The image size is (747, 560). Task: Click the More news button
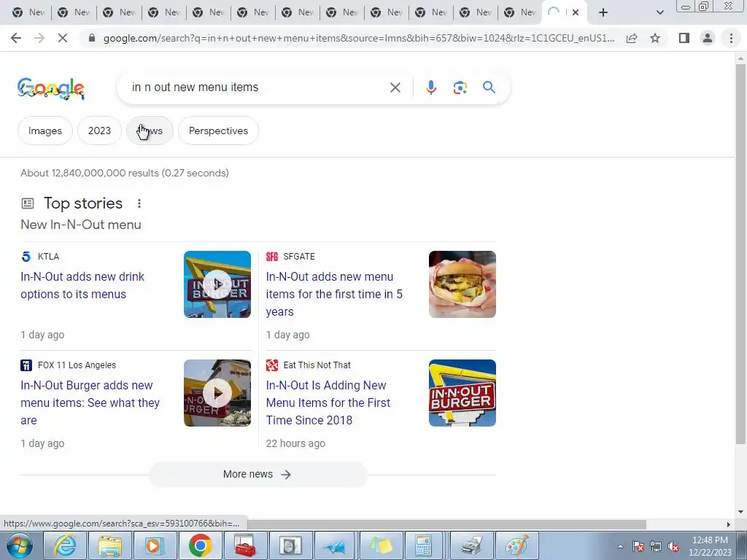pyautogui.click(x=258, y=474)
